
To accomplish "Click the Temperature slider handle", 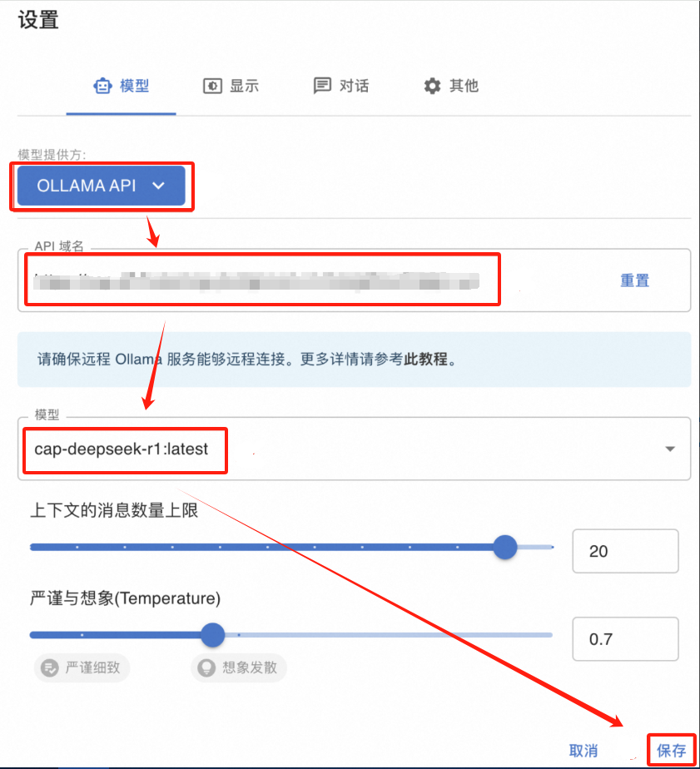I will coord(212,635).
